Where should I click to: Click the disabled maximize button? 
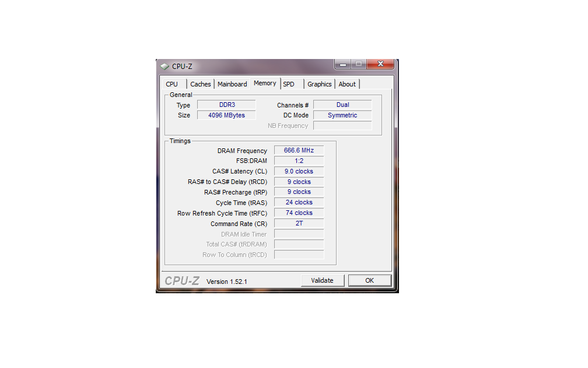click(x=359, y=64)
